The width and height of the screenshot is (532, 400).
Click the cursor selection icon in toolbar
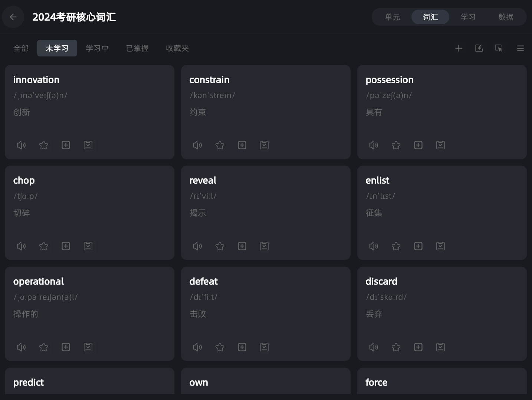(499, 48)
